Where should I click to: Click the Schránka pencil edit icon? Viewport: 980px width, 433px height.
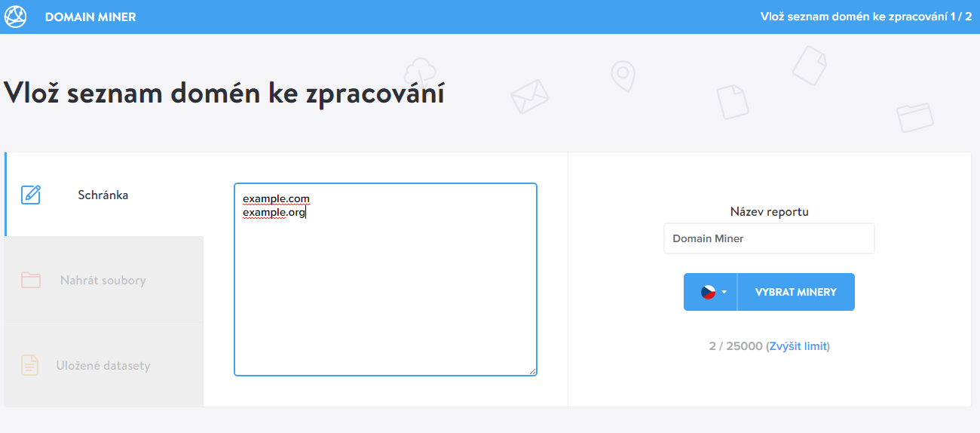[31, 195]
